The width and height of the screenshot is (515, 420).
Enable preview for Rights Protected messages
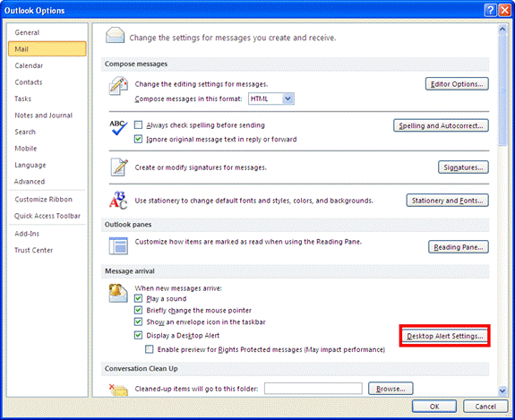tap(150, 349)
